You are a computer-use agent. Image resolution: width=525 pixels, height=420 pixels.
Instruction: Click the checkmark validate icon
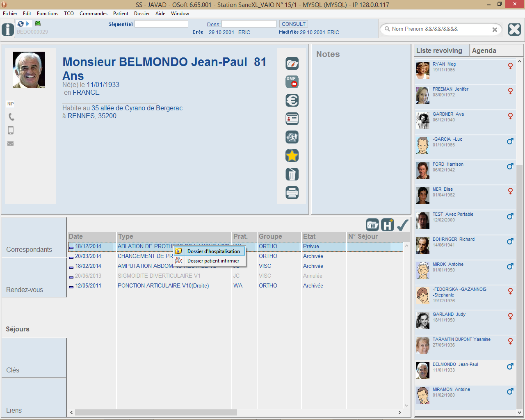coord(403,225)
